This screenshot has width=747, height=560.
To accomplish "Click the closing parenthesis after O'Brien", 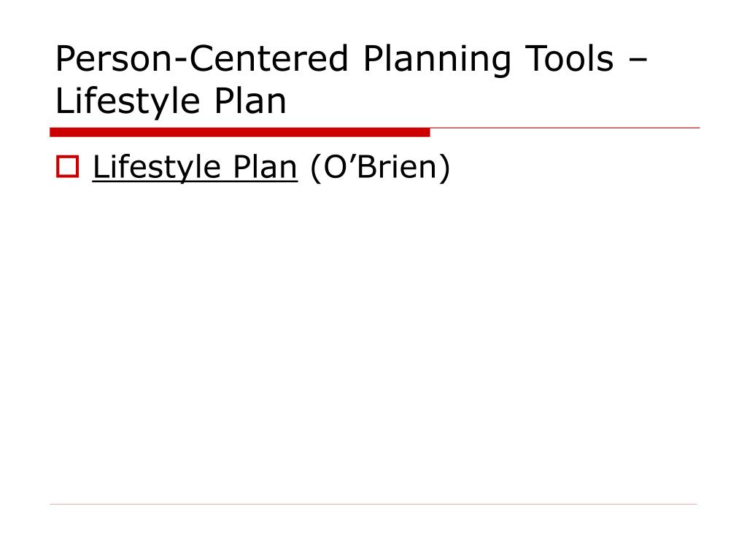I will tap(444, 168).
